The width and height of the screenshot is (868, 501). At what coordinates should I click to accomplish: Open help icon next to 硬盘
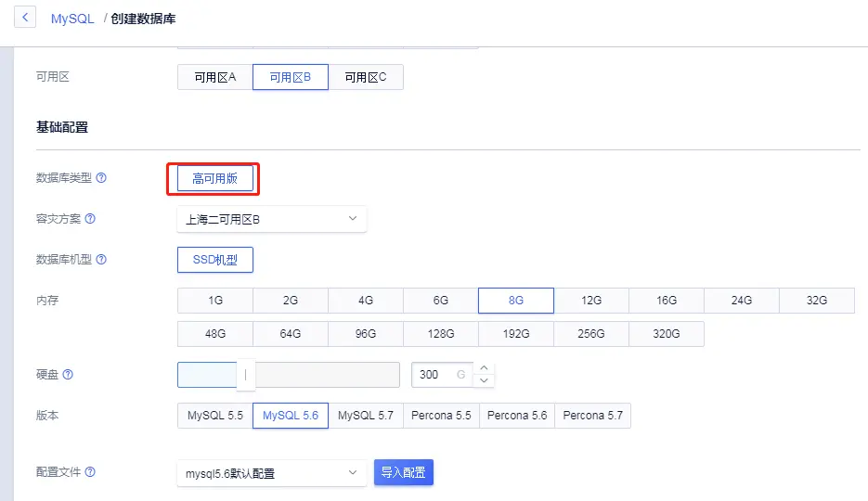(68, 375)
